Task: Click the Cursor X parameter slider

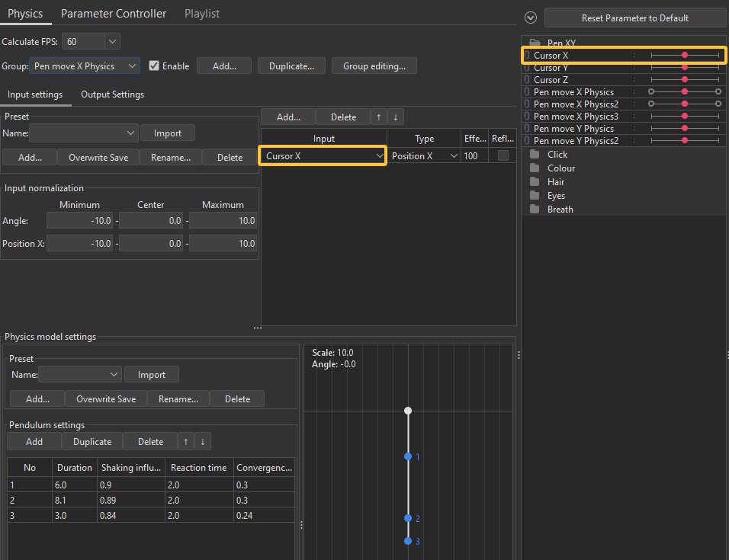Action: pos(685,56)
